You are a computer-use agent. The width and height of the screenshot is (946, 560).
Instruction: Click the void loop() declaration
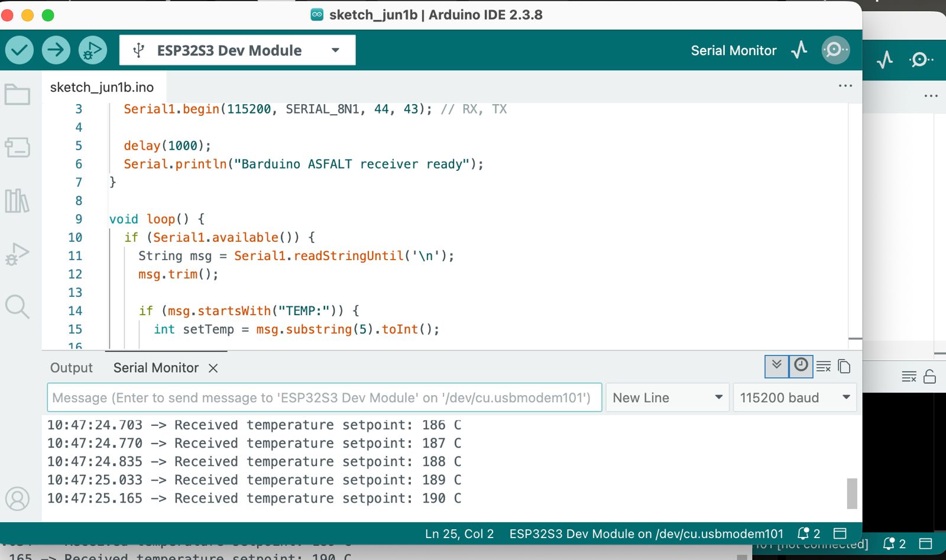click(x=157, y=219)
